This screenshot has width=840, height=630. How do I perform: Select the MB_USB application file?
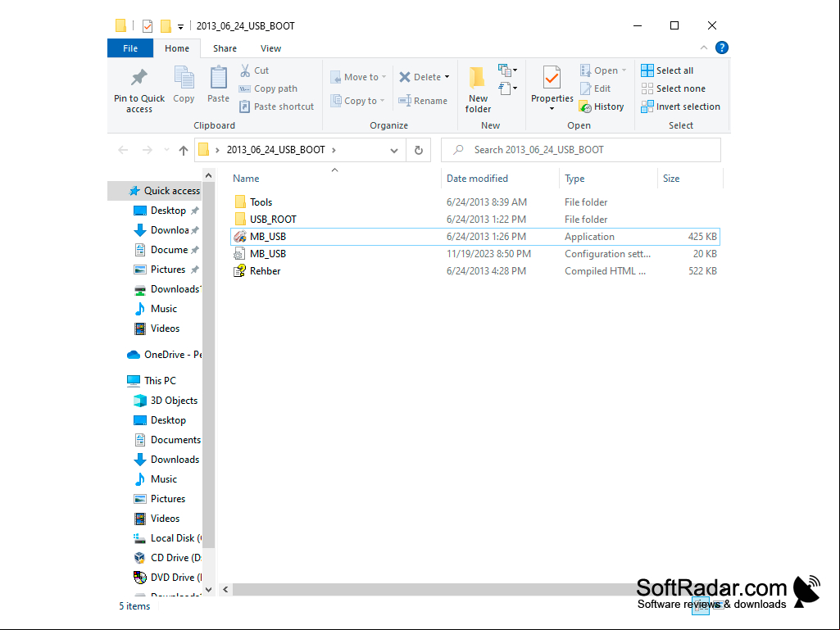pyautogui.click(x=474, y=236)
